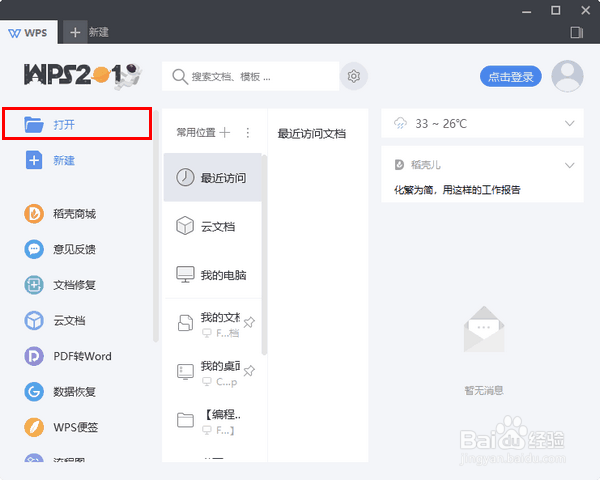Image resolution: width=600 pixels, height=480 pixels.
Task: Click 打开 label in sidebar
Action: point(64,125)
